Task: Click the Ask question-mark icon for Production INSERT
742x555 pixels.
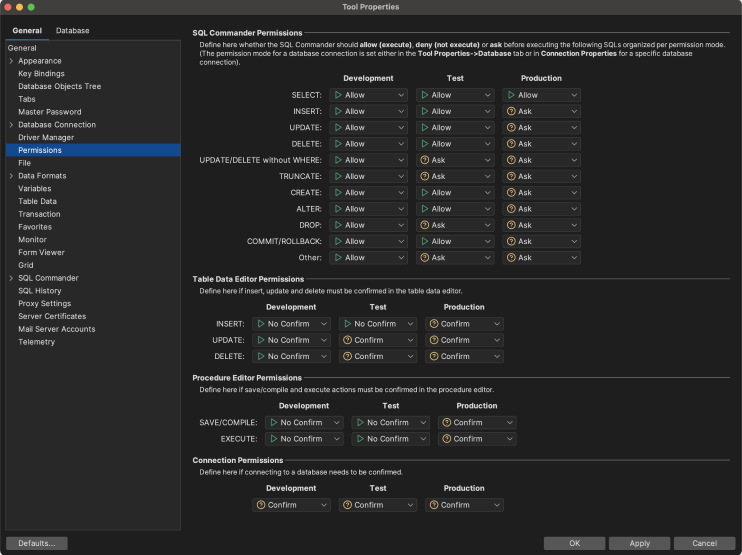Action: [x=511, y=111]
